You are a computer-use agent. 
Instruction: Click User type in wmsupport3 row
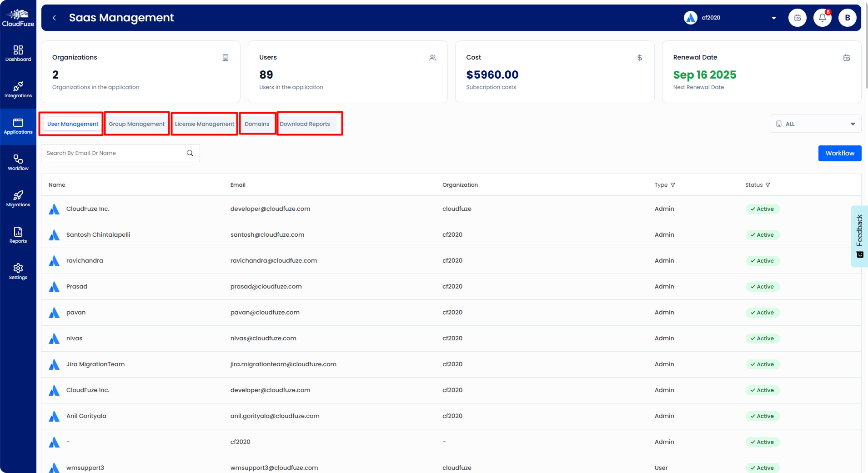click(x=661, y=468)
